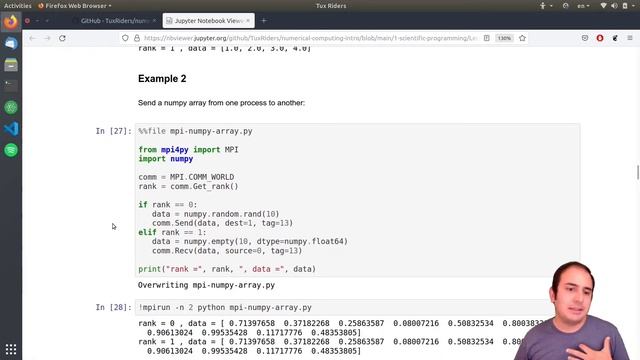Launch Visual Studio Code from dock
This screenshot has height=360, width=640.
(11, 129)
